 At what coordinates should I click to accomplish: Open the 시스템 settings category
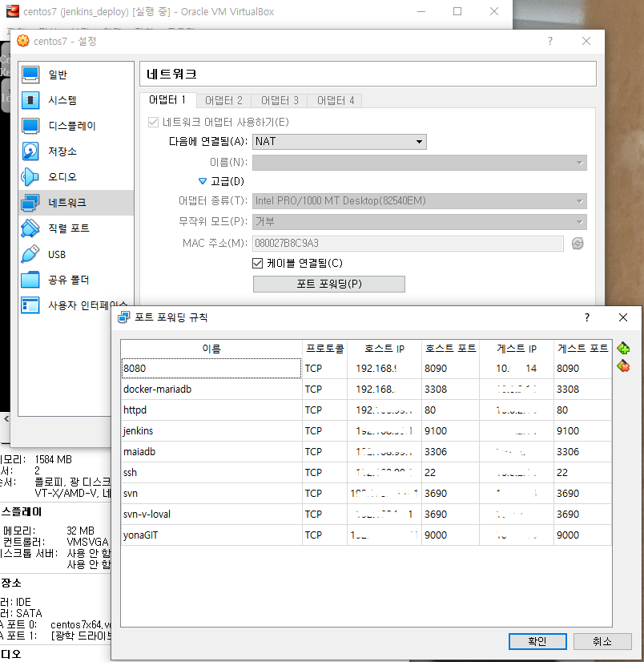(x=76, y=100)
